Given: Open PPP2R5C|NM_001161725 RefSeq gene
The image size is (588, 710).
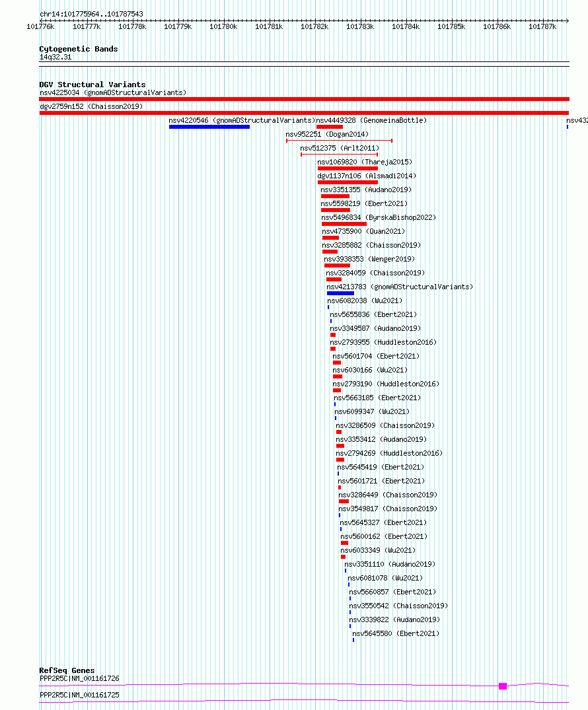Looking at the screenshot, I should (x=79, y=695).
